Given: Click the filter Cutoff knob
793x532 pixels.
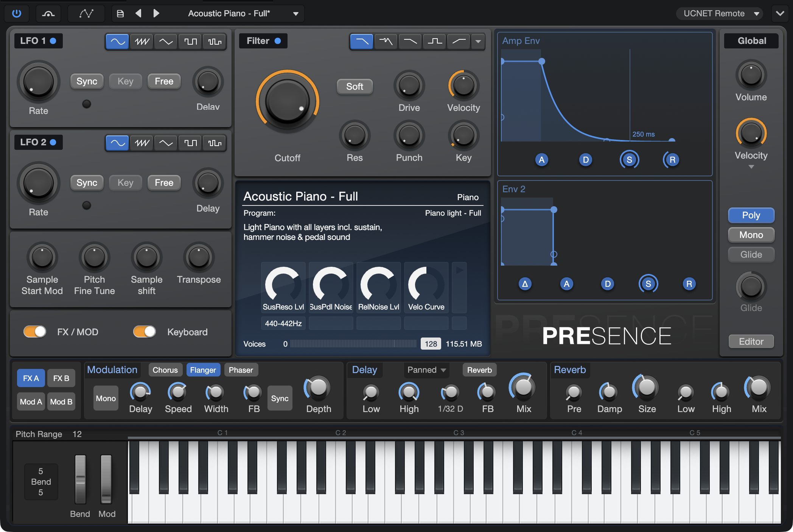Looking at the screenshot, I should coord(288,101).
